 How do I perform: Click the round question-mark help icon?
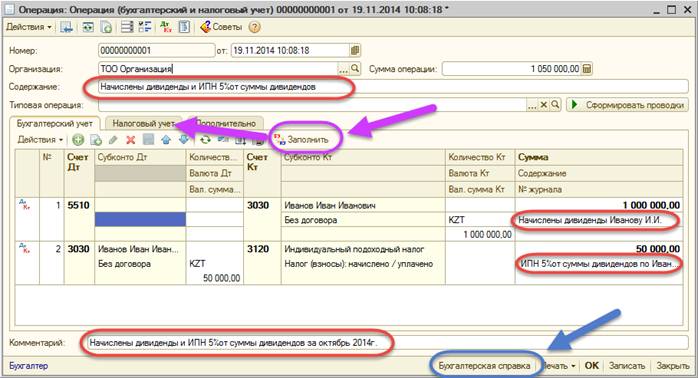tap(254, 27)
